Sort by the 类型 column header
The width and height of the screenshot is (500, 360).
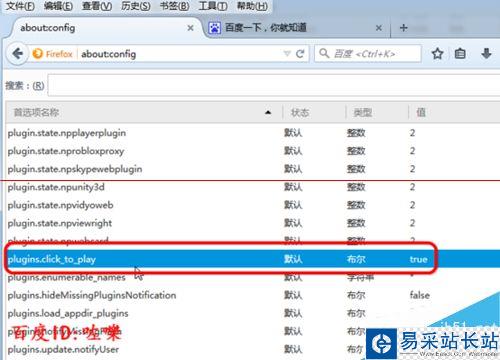(x=377, y=112)
